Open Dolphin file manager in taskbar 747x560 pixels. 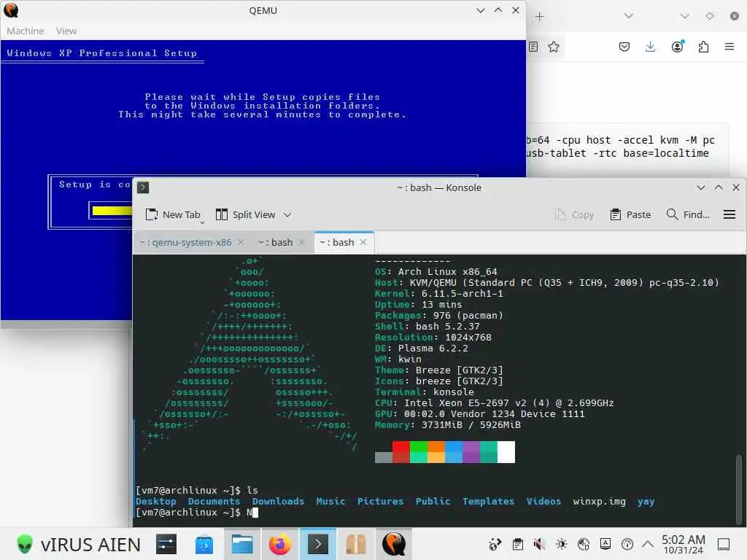242,544
